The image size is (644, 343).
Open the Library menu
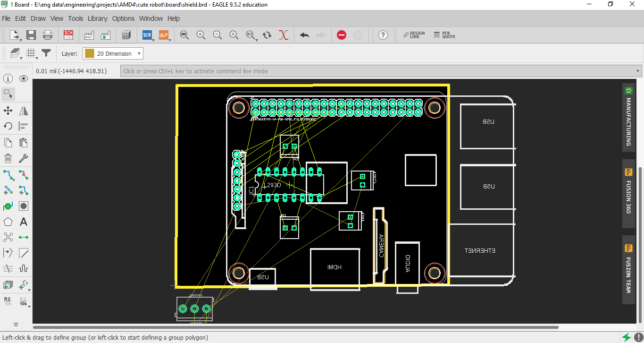[97, 18]
